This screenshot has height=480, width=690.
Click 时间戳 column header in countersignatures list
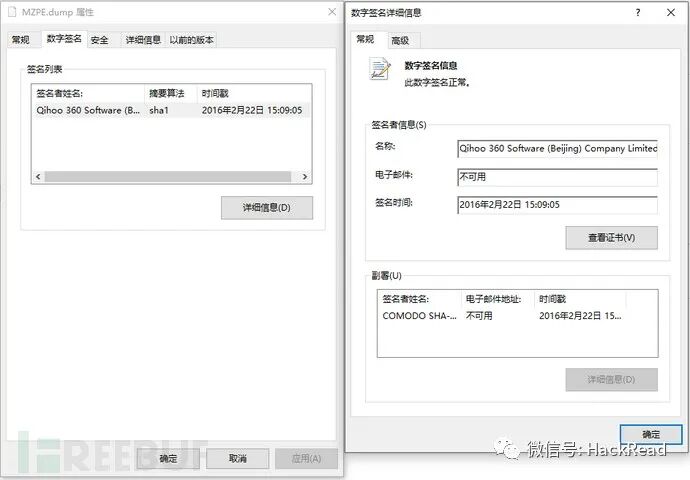580,299
